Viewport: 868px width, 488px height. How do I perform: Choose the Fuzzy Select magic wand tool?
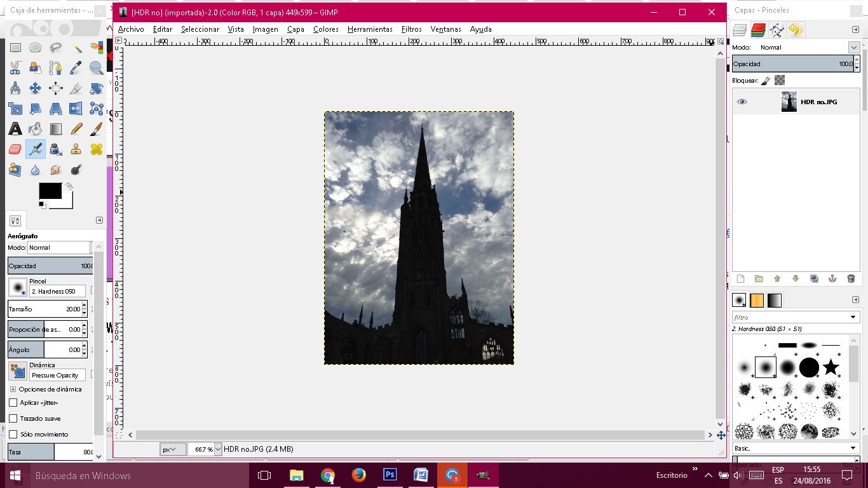76,48
